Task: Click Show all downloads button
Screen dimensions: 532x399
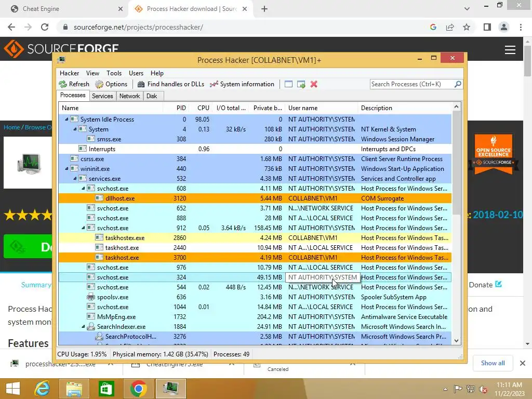Action: 493,363
